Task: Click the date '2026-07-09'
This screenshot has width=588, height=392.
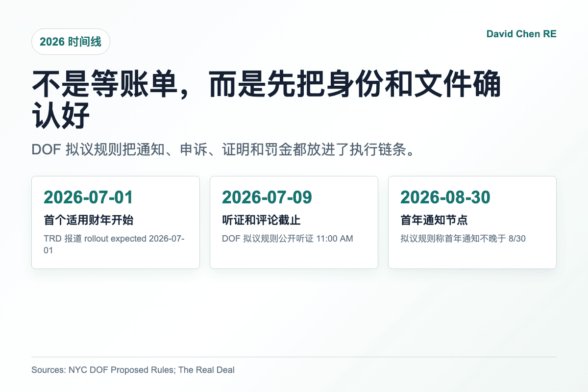Action: point(267,197)
